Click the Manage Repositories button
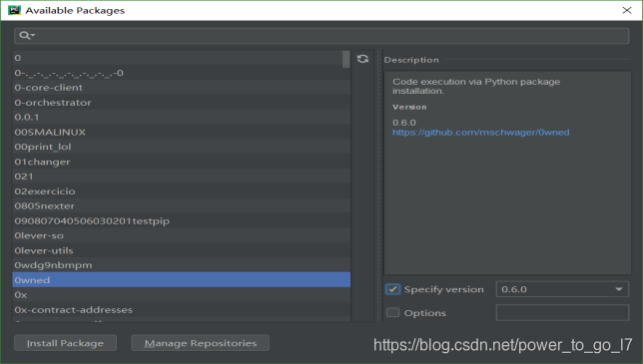 [x=200, y=343]
